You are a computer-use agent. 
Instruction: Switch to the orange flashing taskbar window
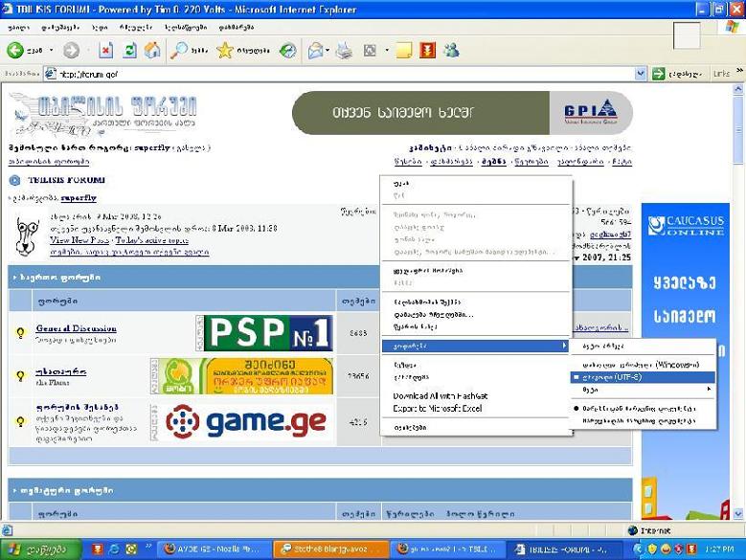click(330, 549)
